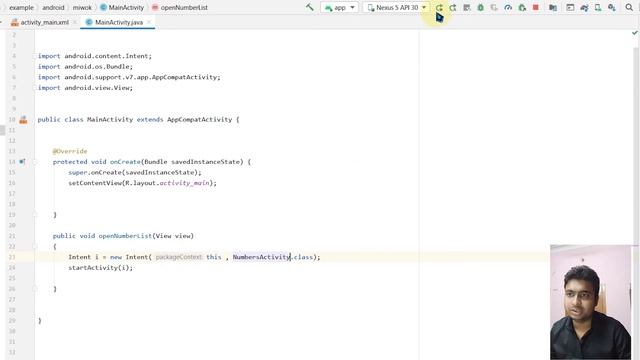Screen dimensions: 640x360
Task: Click the Search Everywhere magnifier icon
Action: point(629,7)
